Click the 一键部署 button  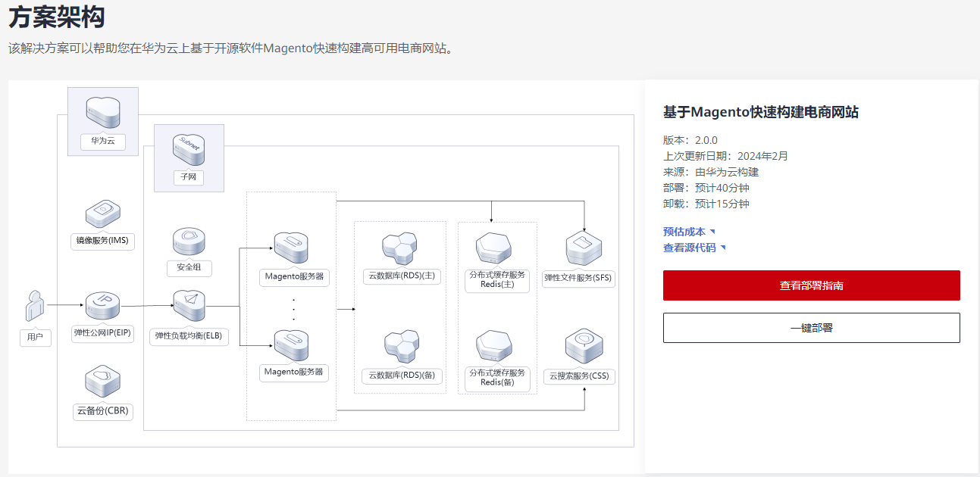pyautogui.click(x=812, y=328)
